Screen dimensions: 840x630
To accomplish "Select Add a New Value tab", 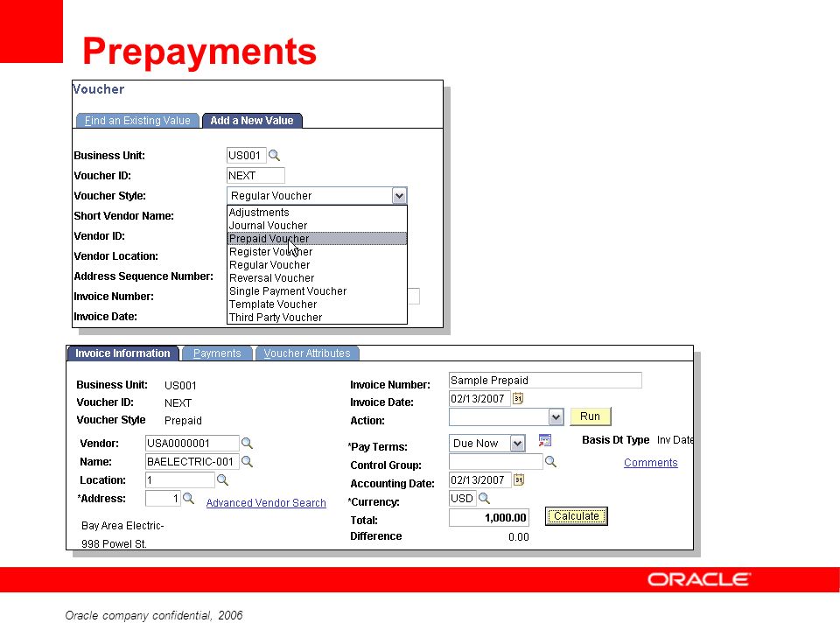I will [x=252, y=121].
